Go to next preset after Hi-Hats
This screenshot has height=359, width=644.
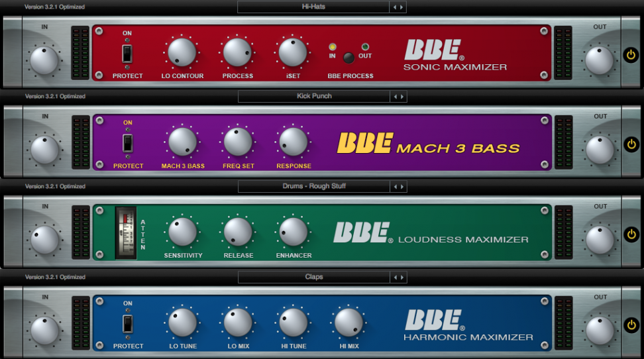pyautogui.click(x=402, y=7)
